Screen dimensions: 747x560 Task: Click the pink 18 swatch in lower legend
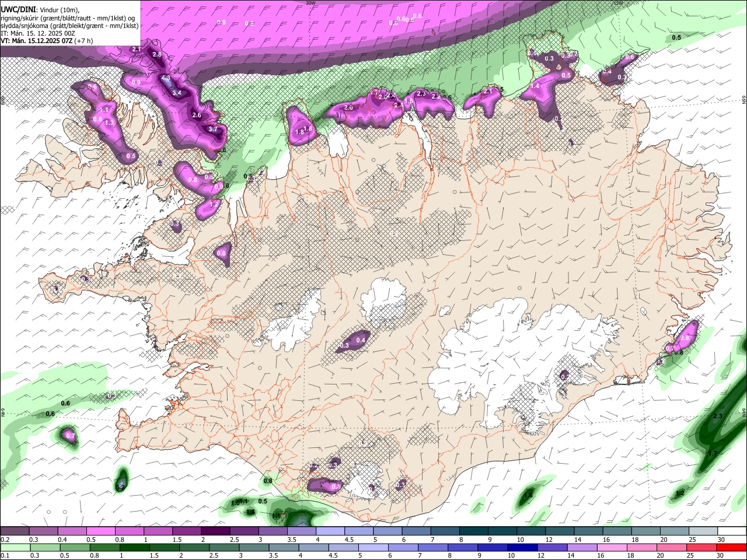[641, 547]
